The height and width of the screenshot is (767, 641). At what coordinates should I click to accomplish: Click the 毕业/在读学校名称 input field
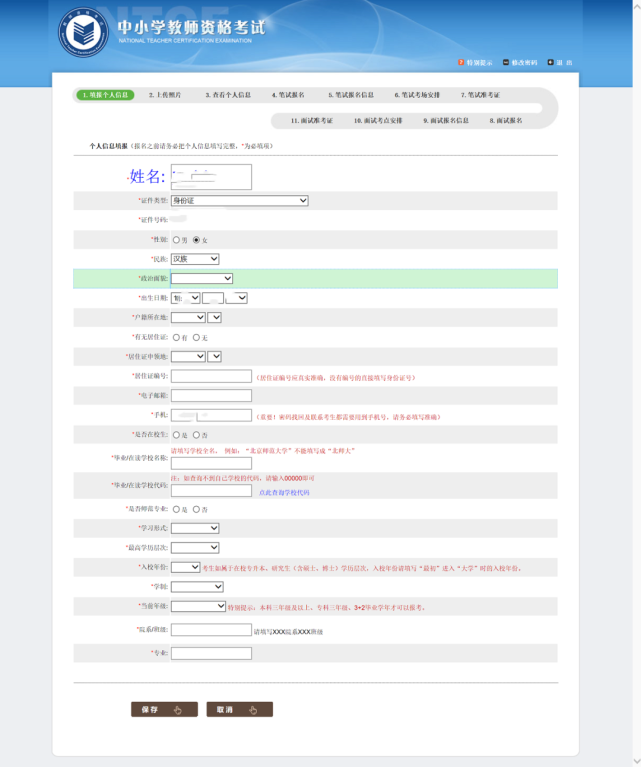pos(211,463)
